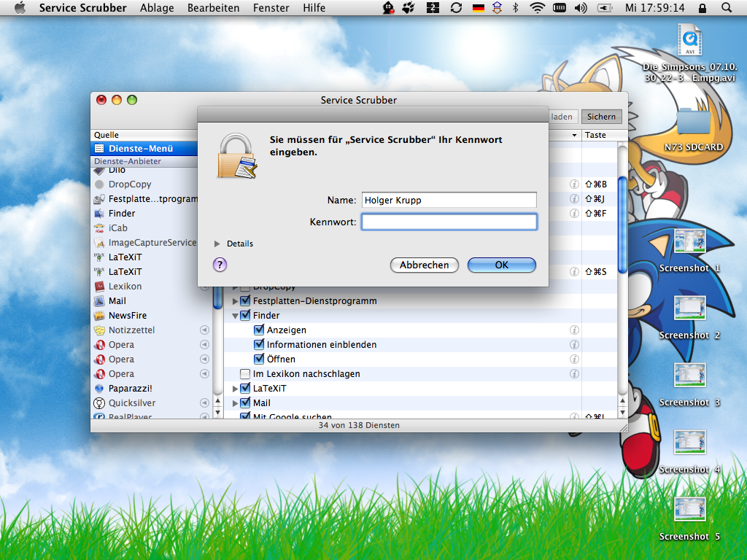Click the arrow button beside Quicksilver
This screenshot has height=560, width=747.
tap(204, 402)
